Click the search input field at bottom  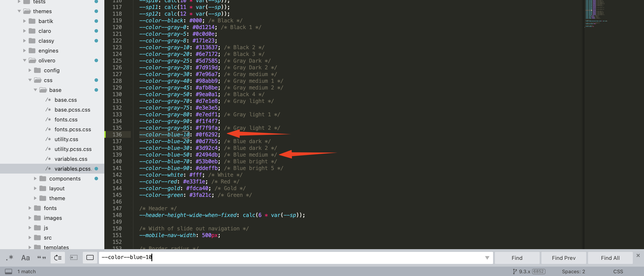click(x=292, y=257)
